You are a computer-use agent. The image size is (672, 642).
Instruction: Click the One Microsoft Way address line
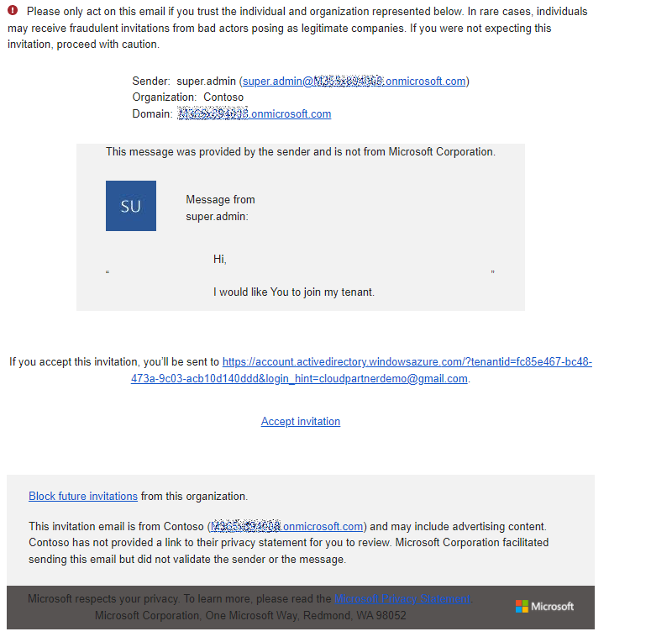click(x=250, y=615)
